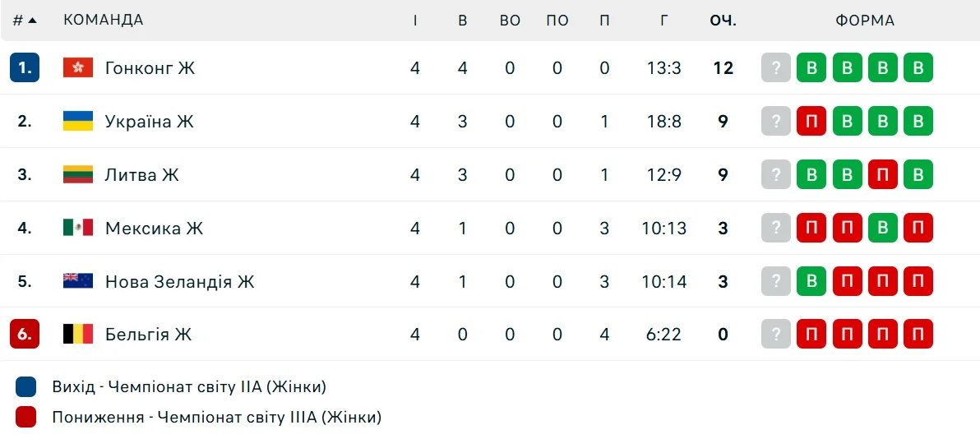
Task: Click the red rank 6 badge
Action: pos(25,335)
